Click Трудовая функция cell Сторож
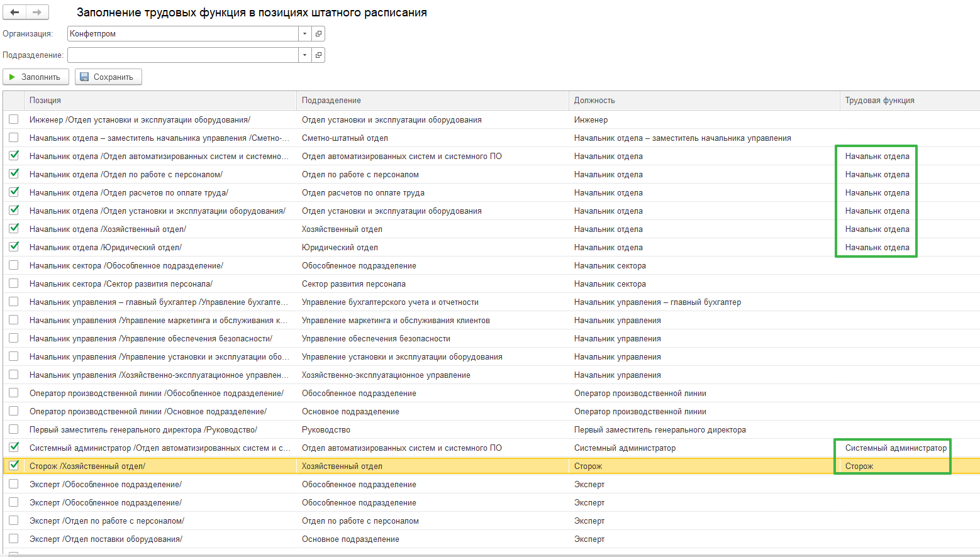Viewport: 980px width, 557px height. pyautogui.click(x=859, y=466)
